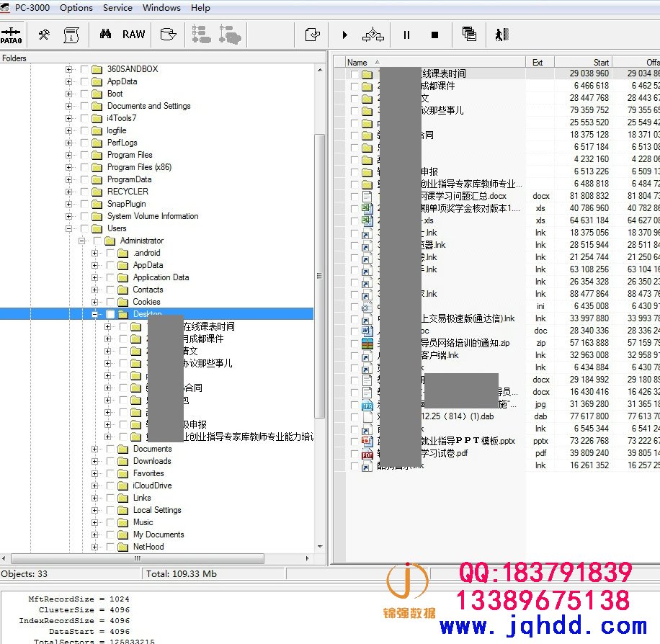Tick the checkbox for 360SANDBOX folder
Screen dimensions: 660x644
click(84, 69)
